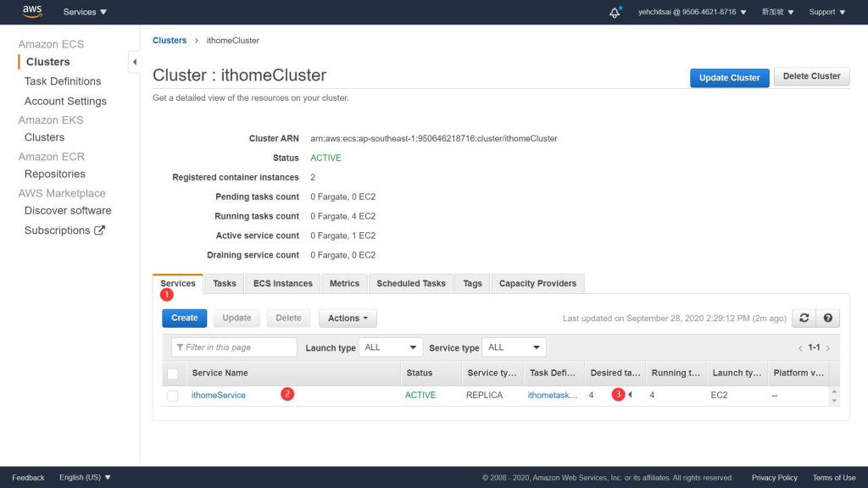This screenshot has width=868, height=488.
Task: Open the Tags tab
Action: click(x=472, y=283)
